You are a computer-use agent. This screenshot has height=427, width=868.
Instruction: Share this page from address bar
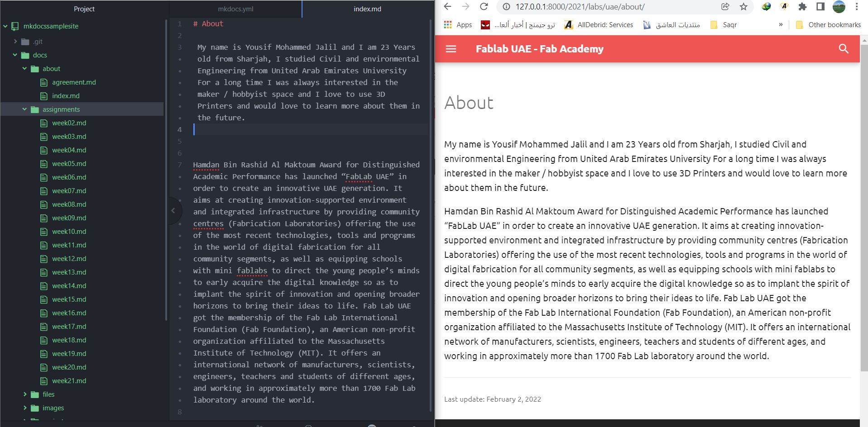pos(725,7)
